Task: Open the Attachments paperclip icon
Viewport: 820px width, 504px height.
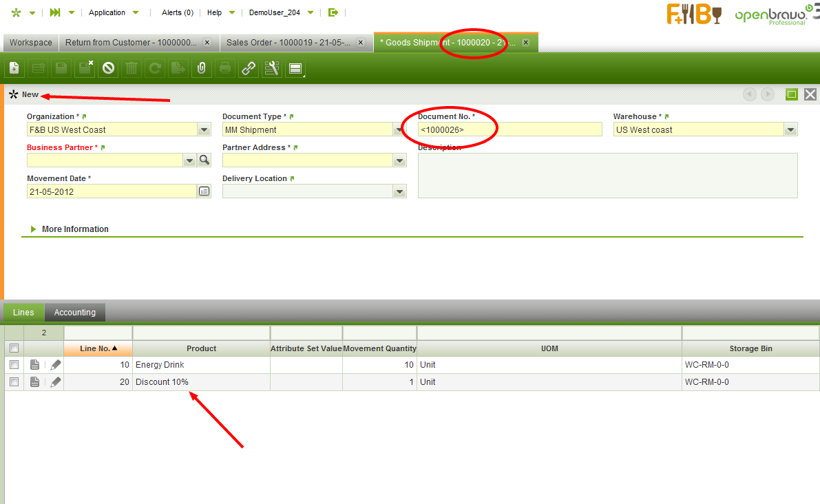Action: (x=201, y=68)
